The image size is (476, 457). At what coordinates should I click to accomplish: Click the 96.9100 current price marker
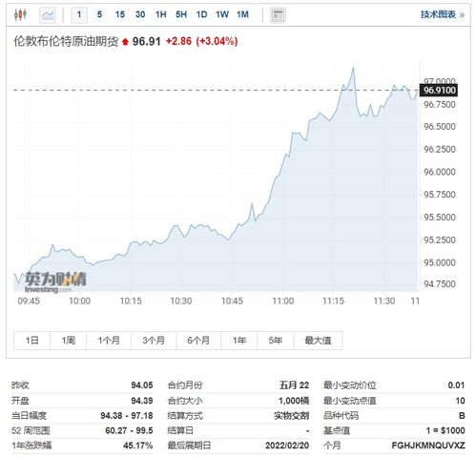pyautogui.click(x=439, y=91)
